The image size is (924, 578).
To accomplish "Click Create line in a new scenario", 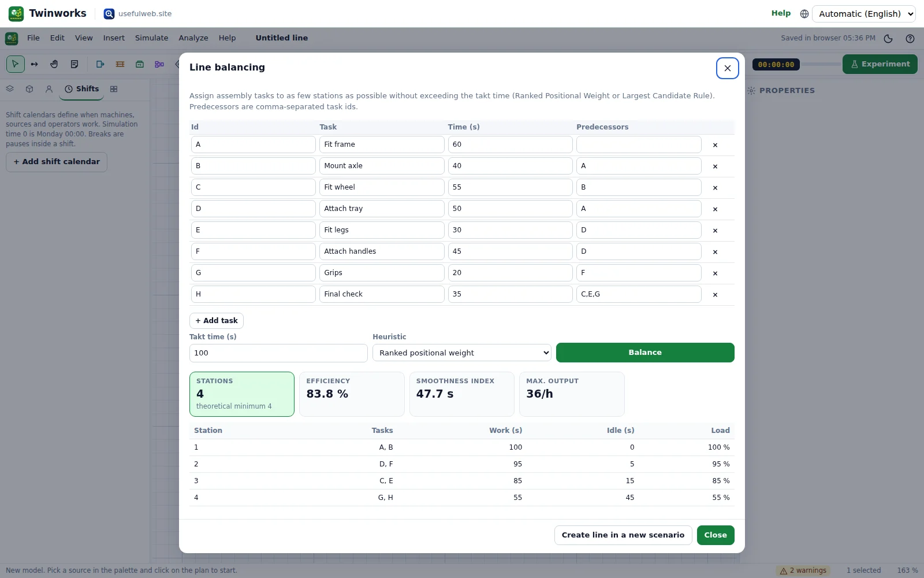I will click(623, 535).
